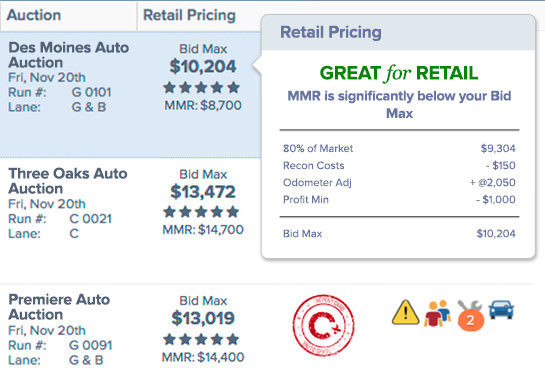The image size is (545, 385).
Task: Click the Three Oaks five-star rating
Action: coord(201,212)
